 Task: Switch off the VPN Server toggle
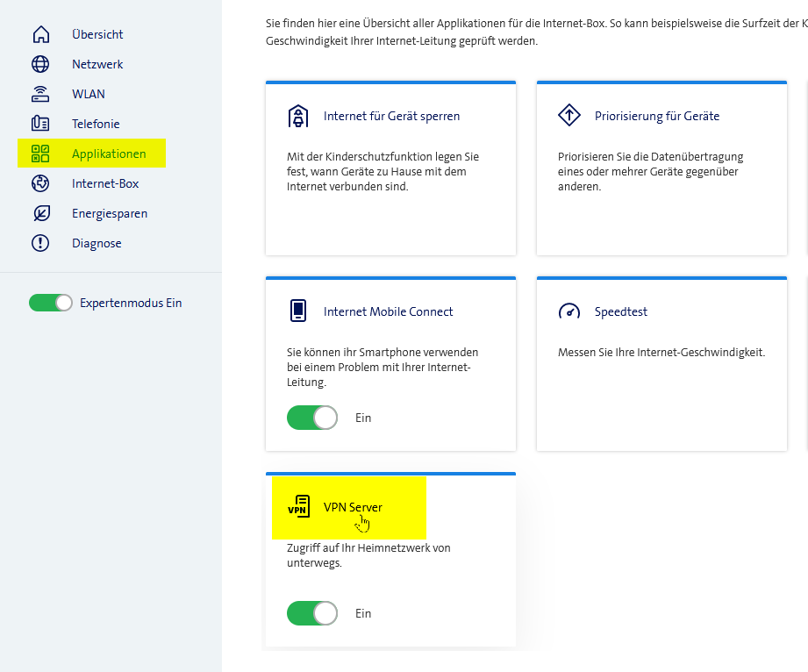tap(311, 613)
